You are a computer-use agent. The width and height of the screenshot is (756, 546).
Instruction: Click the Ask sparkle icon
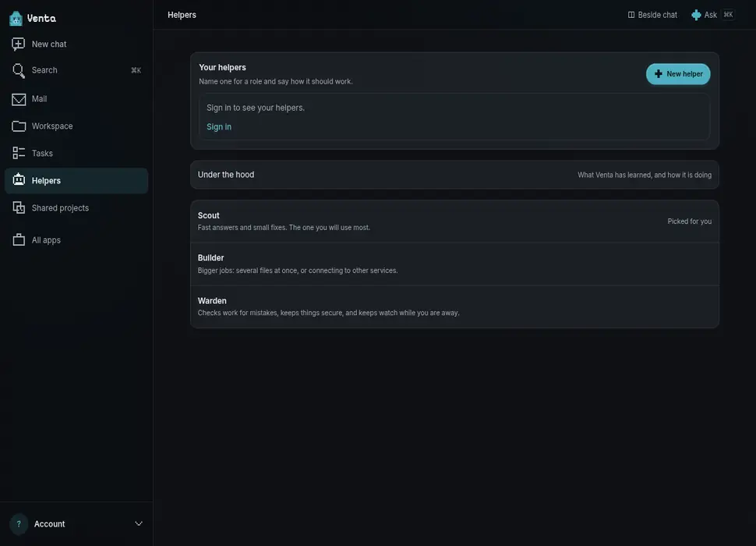[x=696, y=15]
